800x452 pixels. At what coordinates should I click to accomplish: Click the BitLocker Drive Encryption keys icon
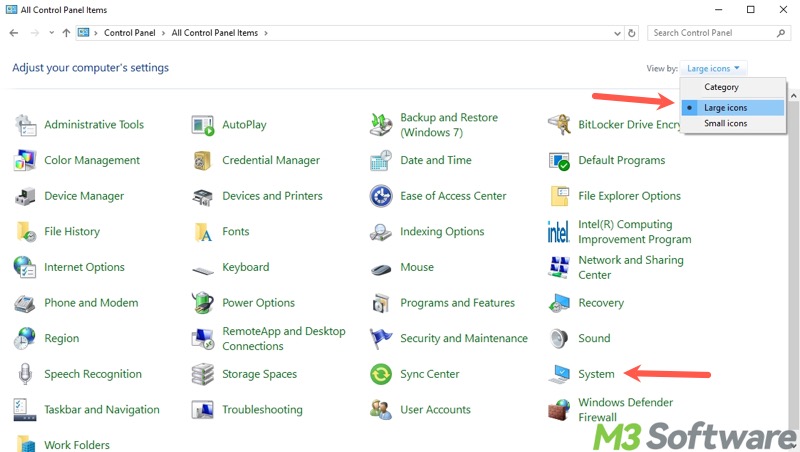coord(559,125)
